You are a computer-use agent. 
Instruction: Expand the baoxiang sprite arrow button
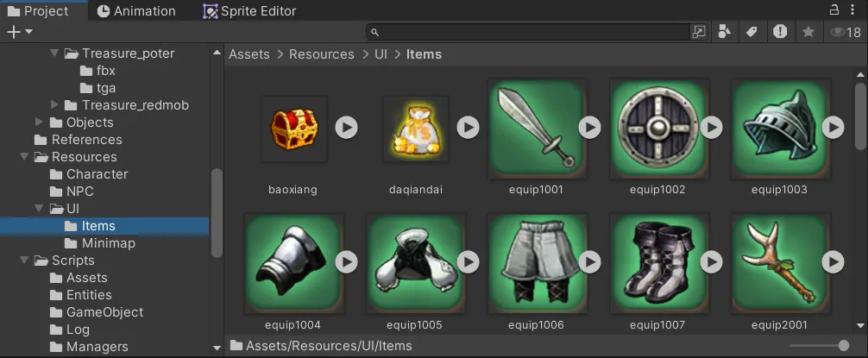(x=346, y=128)
